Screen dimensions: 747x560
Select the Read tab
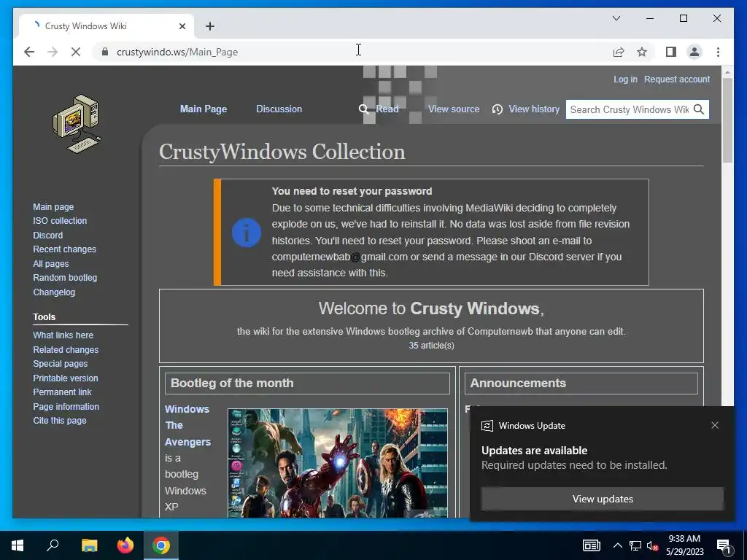(387, 109)
